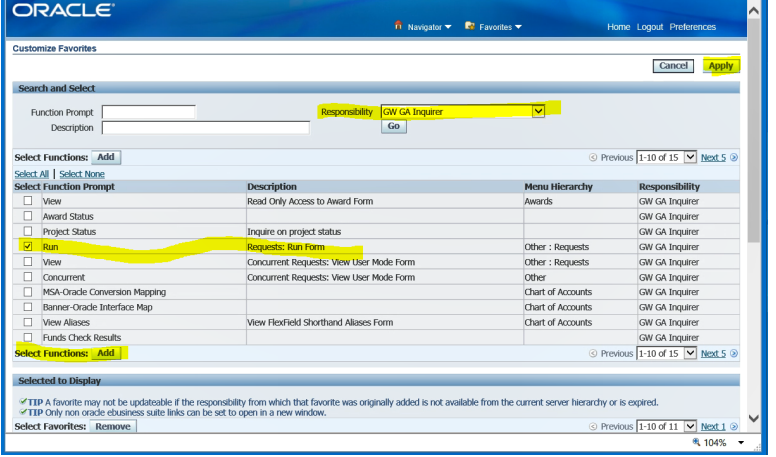Click the Next 1 arrow icon
The width and height of the screenshot is (776, 457).
pos(734,426)
